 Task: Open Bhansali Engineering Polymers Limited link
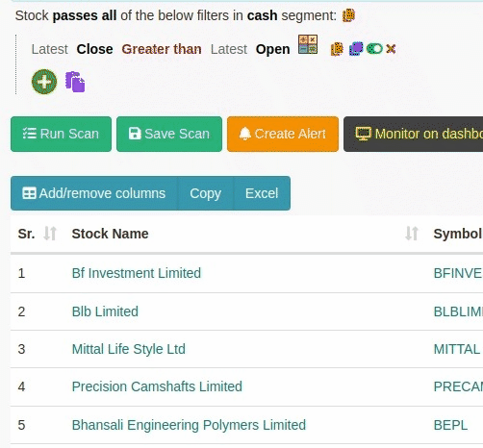point(189,425)
